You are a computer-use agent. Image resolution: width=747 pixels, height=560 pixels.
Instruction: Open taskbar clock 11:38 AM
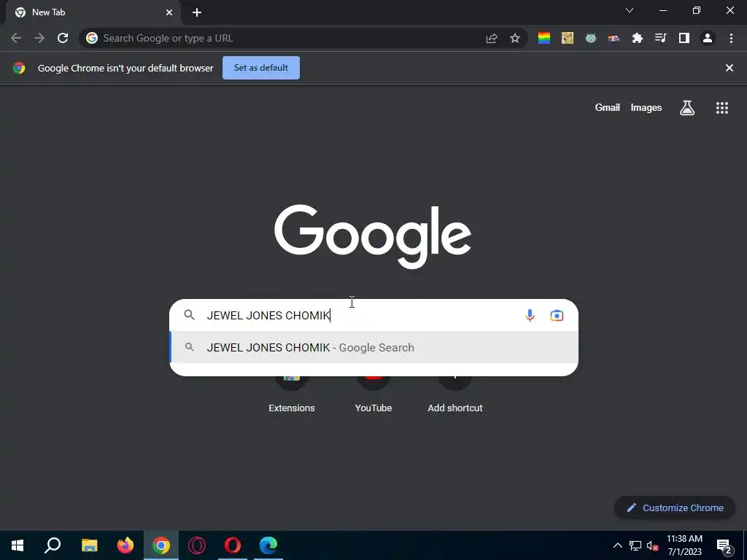click(684, 545)
